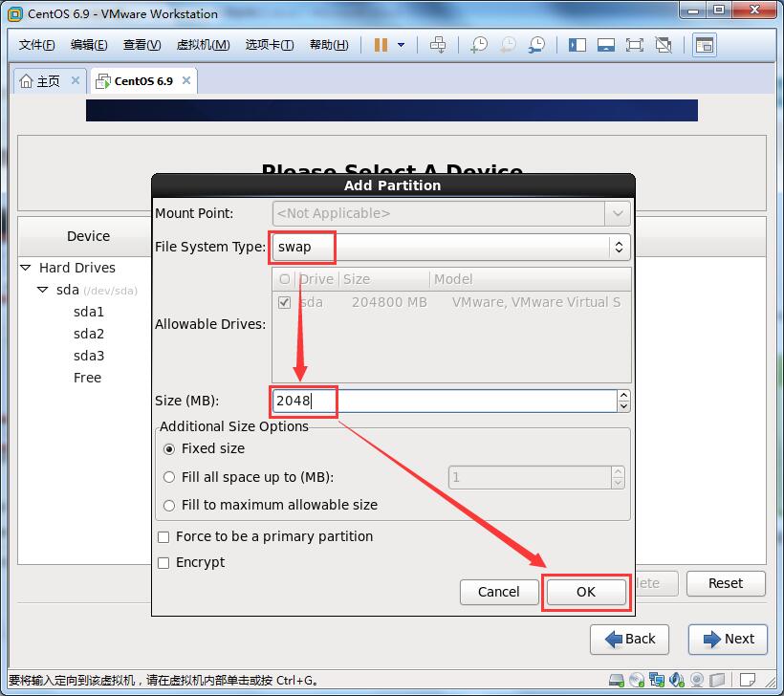
Task: Open the 虚拟机(M) menu
Action: (203, 45)
